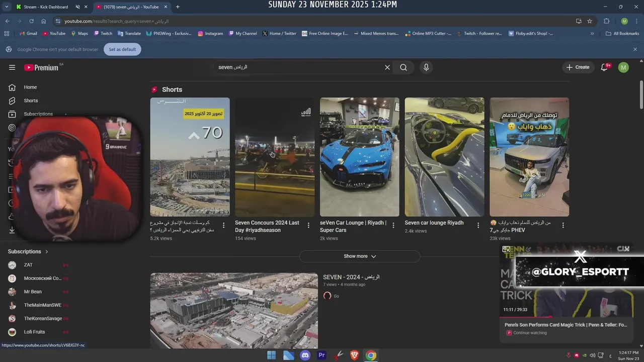Go back in Chrome

click(x=7, y=21)
